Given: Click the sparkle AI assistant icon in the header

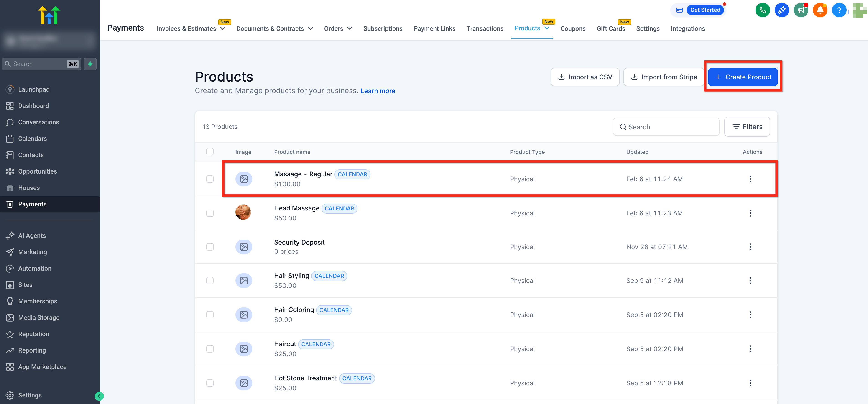Looking at the screenshot, I should (782, 10).
